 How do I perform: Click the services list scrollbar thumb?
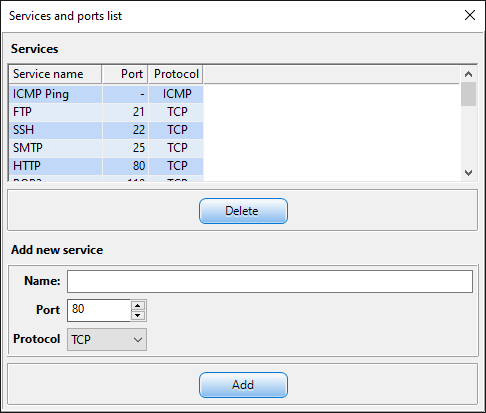468,94
